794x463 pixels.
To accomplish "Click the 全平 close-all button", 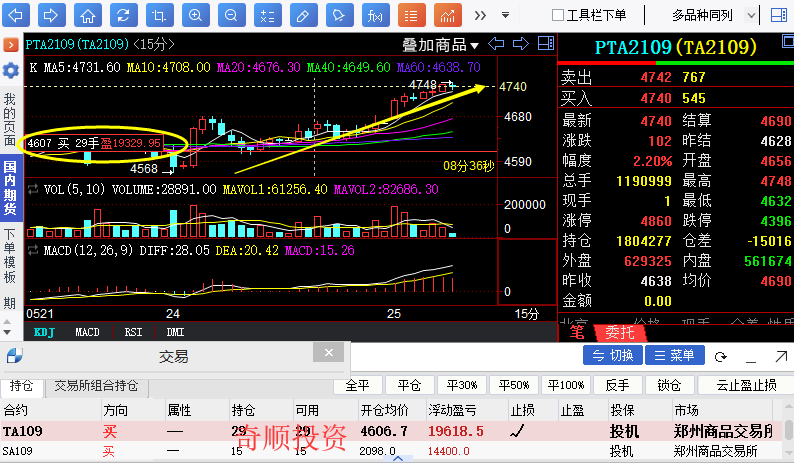I will [358, 385].
